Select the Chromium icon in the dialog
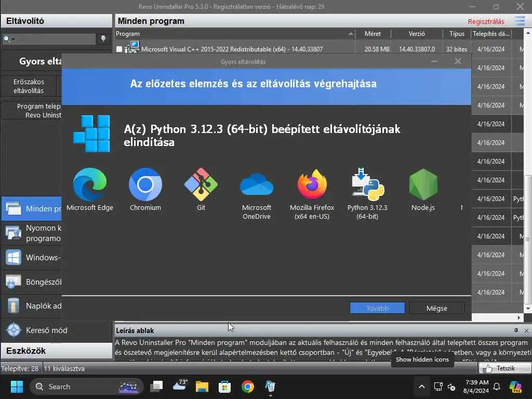Viewport: 532px width, 399px height. click(x=145, y=184)
